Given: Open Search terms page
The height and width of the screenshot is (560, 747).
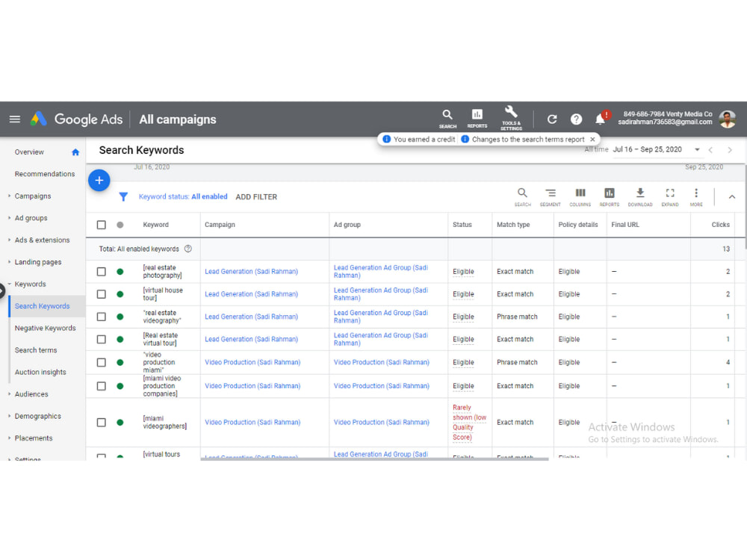Looking at the screenshot, I should pos(36,350).
